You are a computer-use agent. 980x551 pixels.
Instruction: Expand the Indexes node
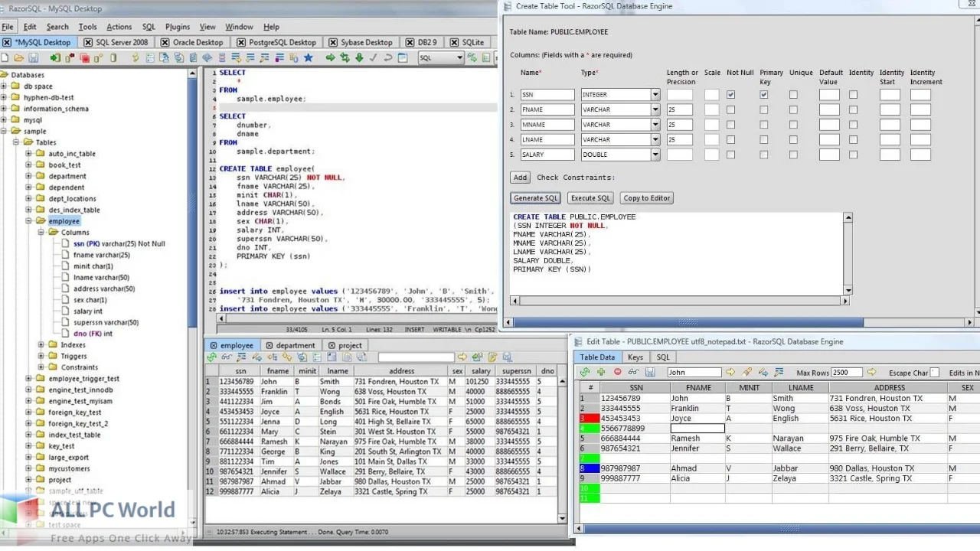[x=41, y=345]
